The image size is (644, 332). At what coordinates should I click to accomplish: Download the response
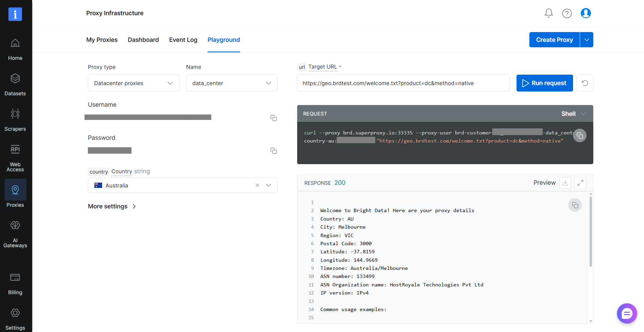click(565, 183)
